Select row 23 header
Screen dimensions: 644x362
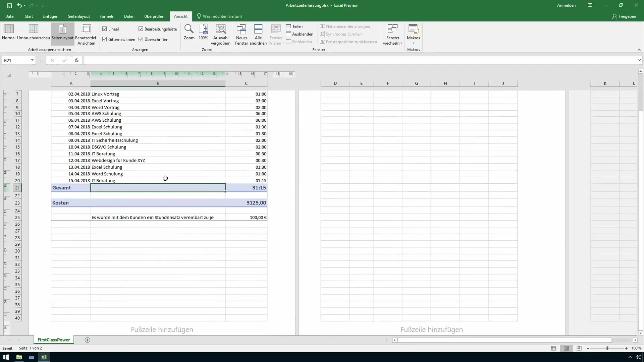[17, 203]
